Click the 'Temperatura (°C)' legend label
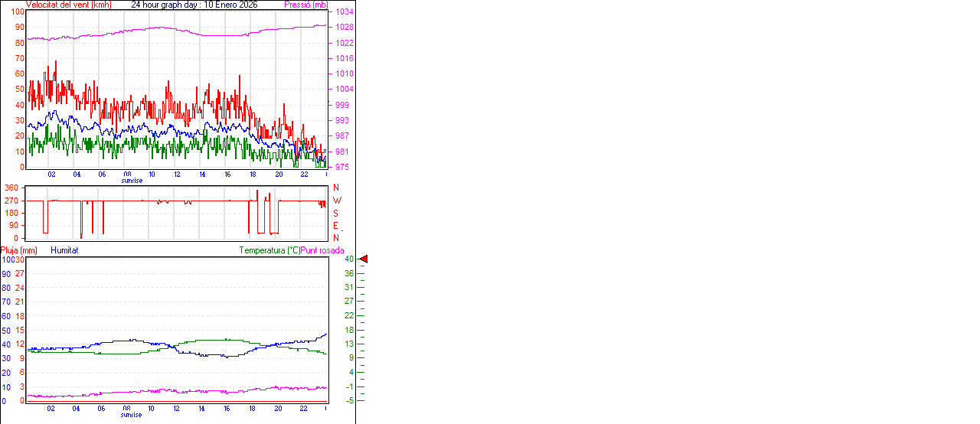 [x=269, y=250]
